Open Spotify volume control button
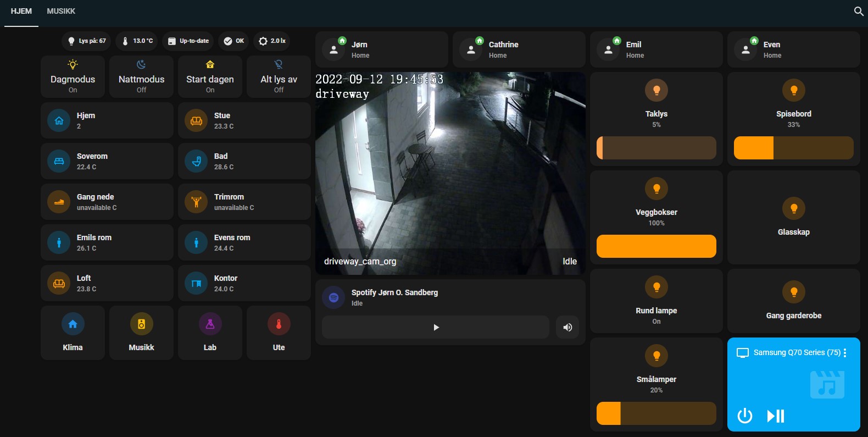The image size is (868, 437). [567, 327]
